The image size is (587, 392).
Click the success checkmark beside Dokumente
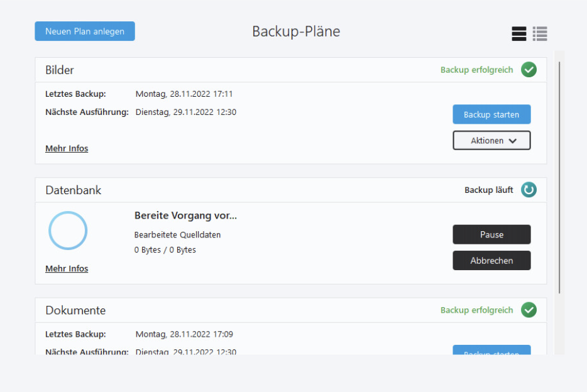(529, 310)
